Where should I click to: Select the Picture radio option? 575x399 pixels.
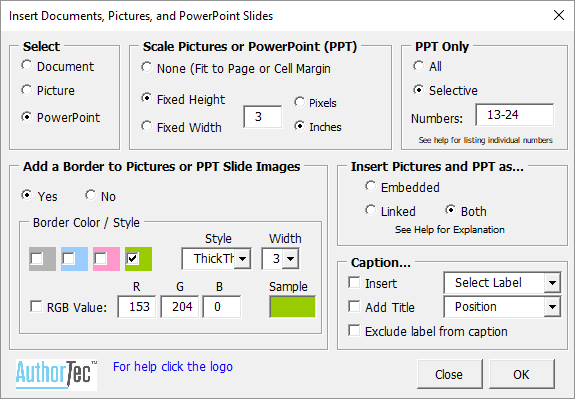pyautogui.click(x=26, y=90)
